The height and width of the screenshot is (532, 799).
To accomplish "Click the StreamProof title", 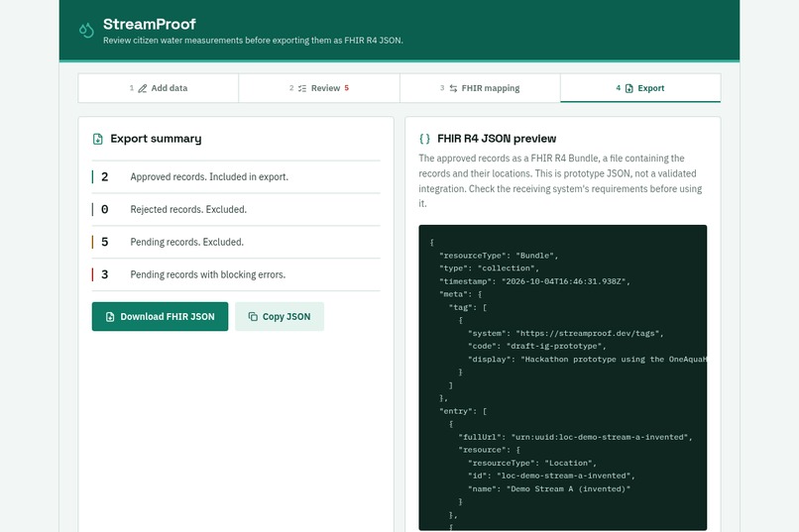I will 150,25.
